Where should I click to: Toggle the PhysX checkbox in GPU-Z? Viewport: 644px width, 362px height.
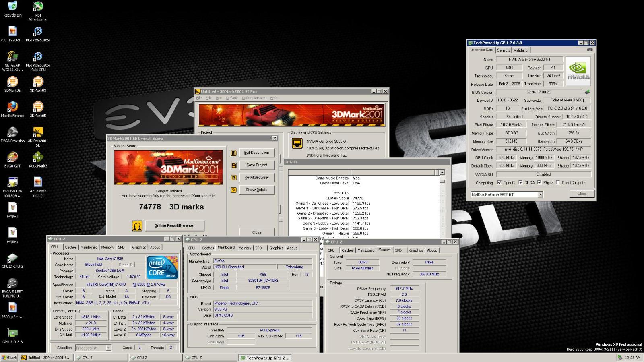(539, 182)
